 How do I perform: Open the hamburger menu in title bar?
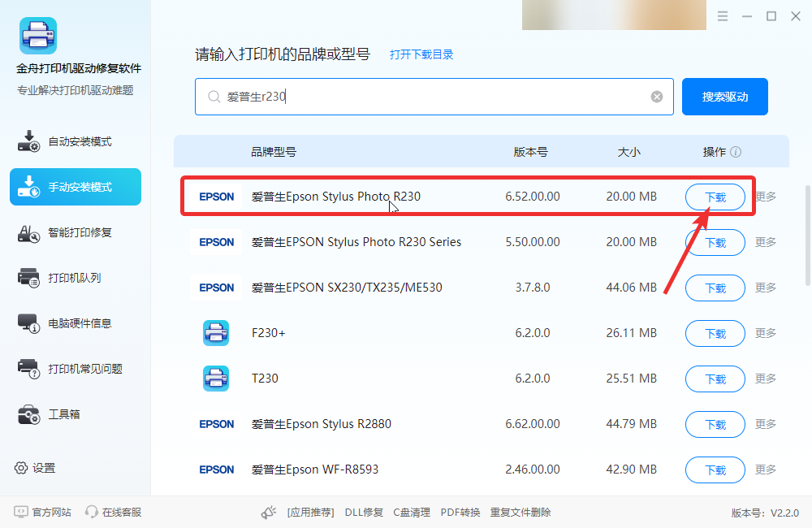723,16
